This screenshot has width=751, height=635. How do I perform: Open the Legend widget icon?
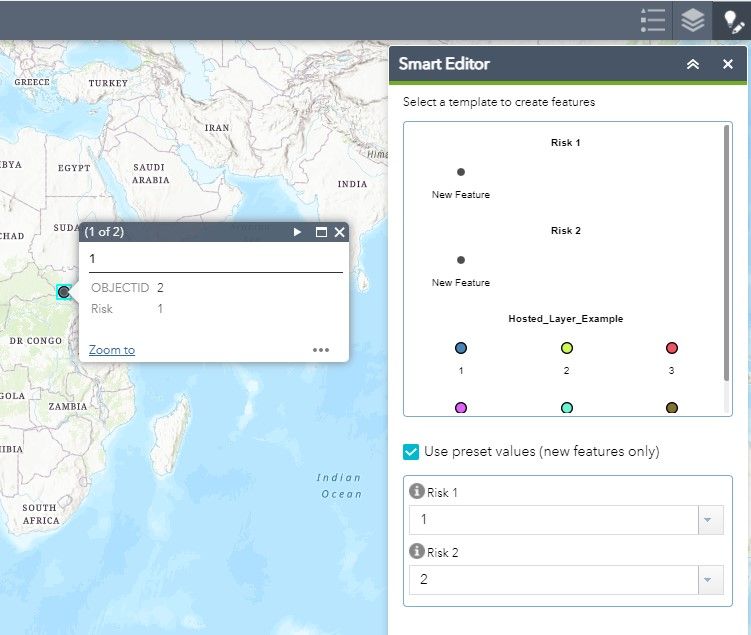[x=653, y=21]
